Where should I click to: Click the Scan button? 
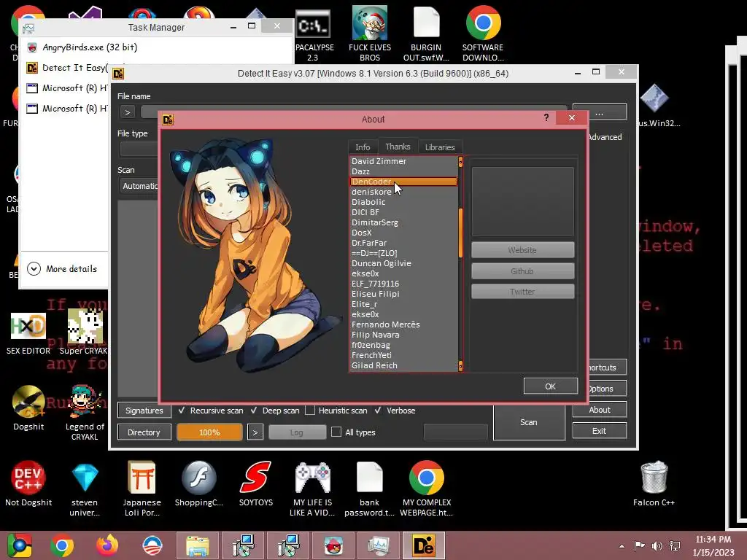[x=529, y=422]
